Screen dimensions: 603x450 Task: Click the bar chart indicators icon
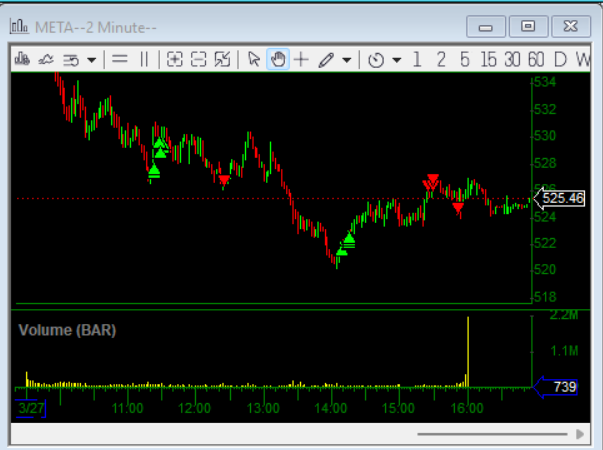(x=22, y=59)
